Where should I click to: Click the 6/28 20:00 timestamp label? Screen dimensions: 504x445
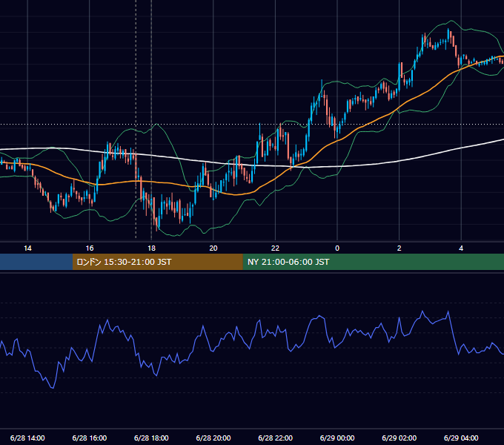(x=213, y=438)
